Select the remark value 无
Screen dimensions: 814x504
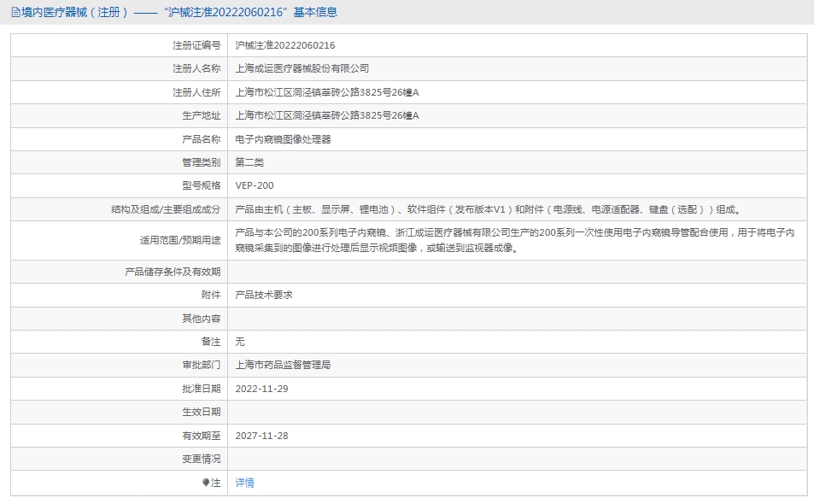point(240,342)
